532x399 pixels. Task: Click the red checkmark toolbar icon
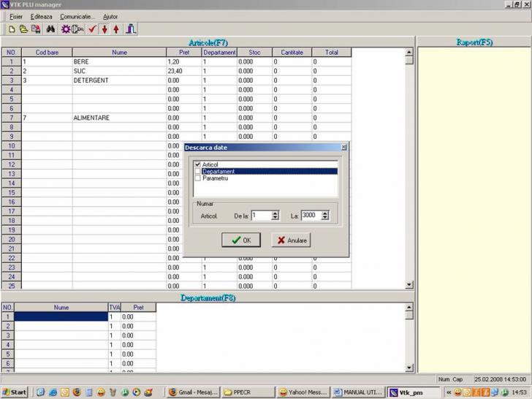tap(92, 29)
